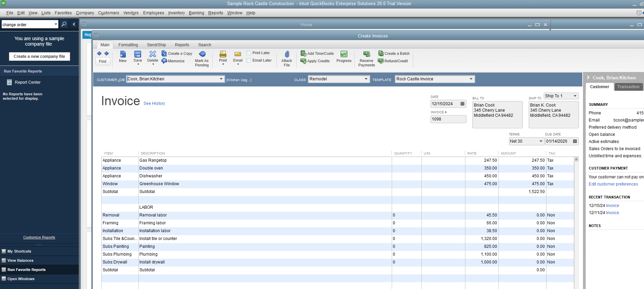This screenshot has width=644, height=289.
Task: Switch to the Formatting ribbon tab
Action: [x=128, y=45]
